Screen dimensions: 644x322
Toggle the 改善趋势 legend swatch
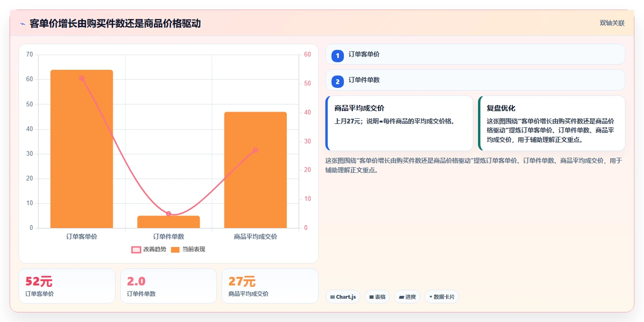tap(136, 249)
